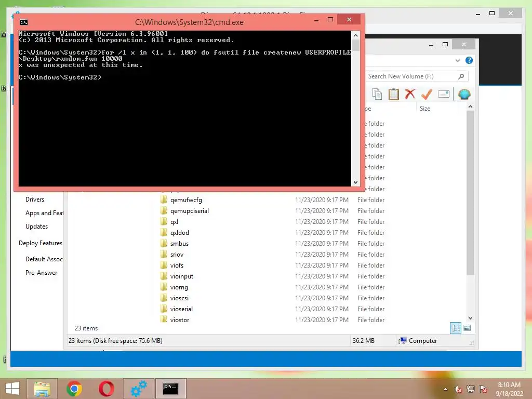Open Updates in the left pane

[36, 227]
